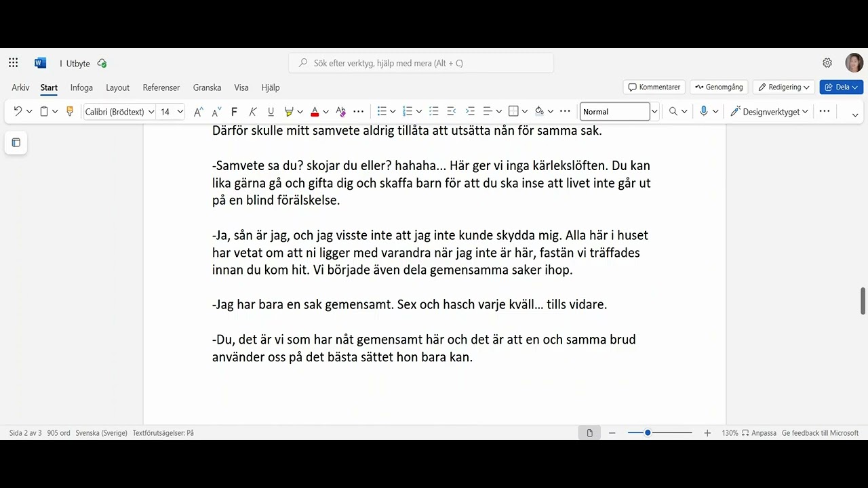Switch to the Layout tab
Image resolution: width=868 pixels, height=488 pixels.
click(x=118, y=87)
